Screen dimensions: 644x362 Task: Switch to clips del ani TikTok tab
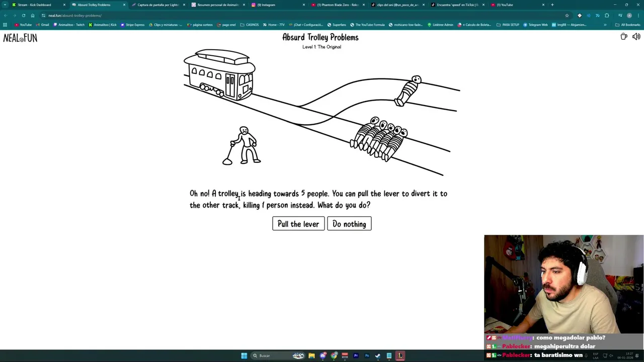pyautogui.click(x=397, y=5)
